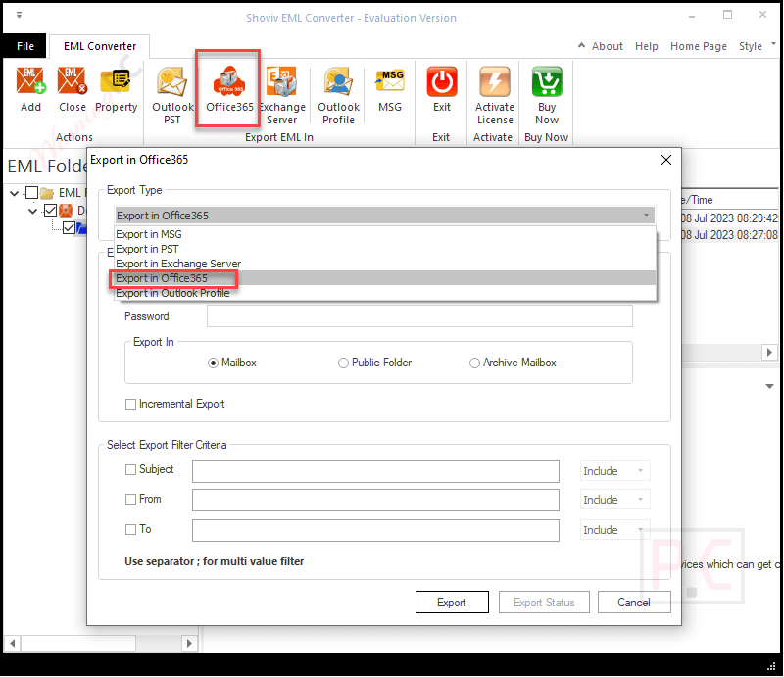Image resolution: width=784 pixels, height=677 pixels.
Task: Open quick access toolbar customize arrow
Action: [19, 16]
